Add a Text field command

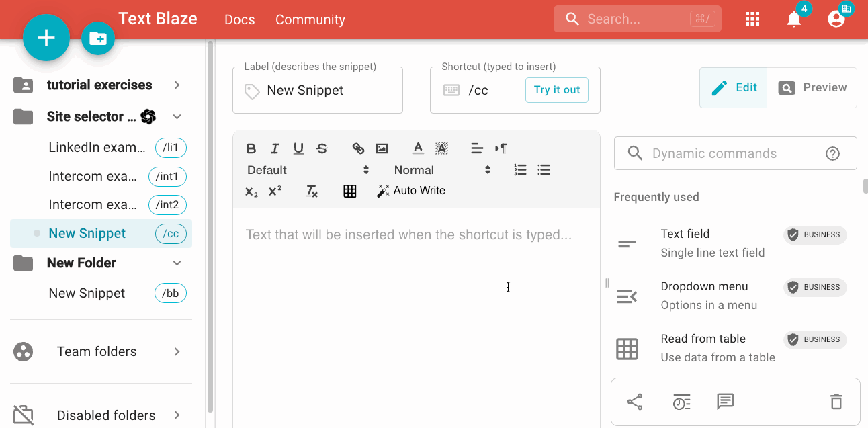click(x=730, y=243)
